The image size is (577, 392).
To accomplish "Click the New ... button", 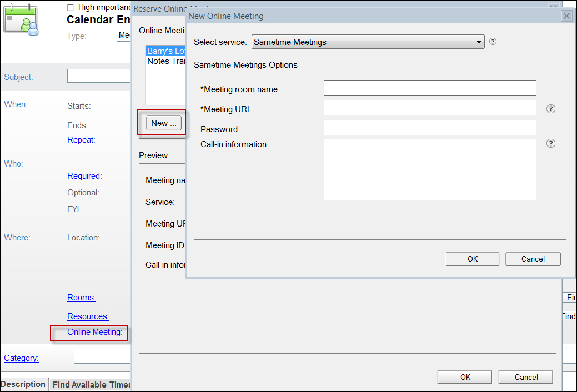I will click(164, 123).
